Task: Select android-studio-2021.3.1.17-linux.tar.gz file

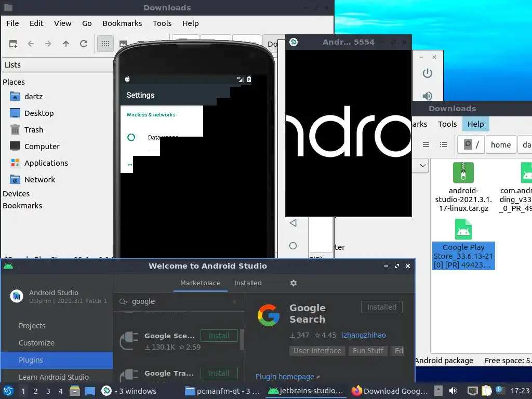Action: pyautogui.click(x=463, y=187)
